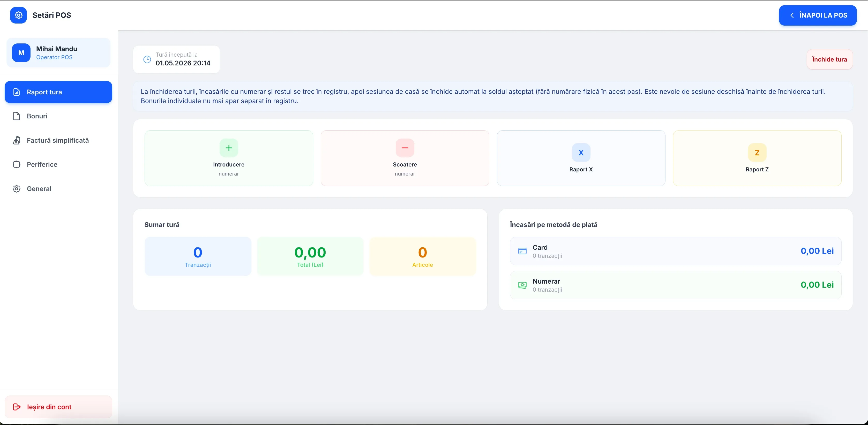Generate Raport X
868x425 pixels.
pos(581,158)
